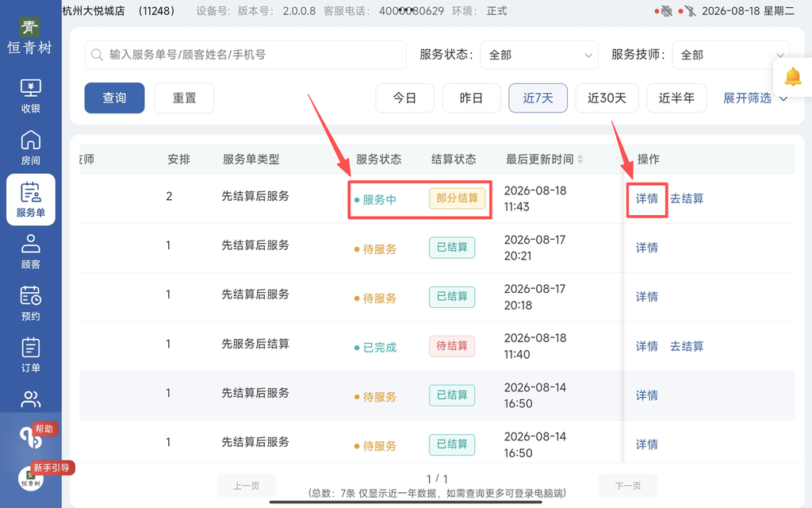This screenshot has height=508, width=812.
Task: Open 详情 for the last 08-14 16:50 row
Action: pyautogui.click(x=647, y=444)
